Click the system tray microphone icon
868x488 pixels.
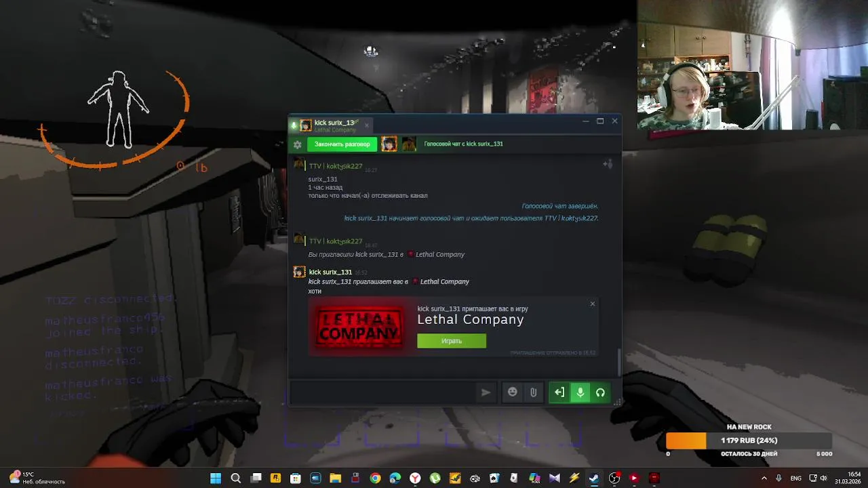[x=778, y=478]
